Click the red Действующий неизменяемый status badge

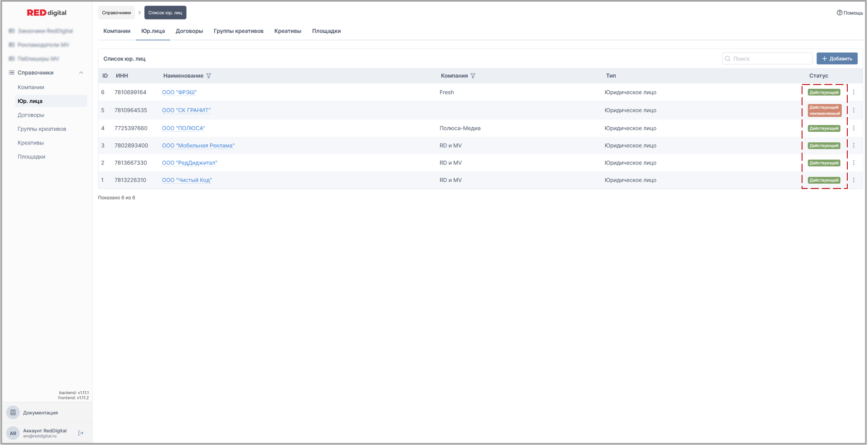coord(824,110)
